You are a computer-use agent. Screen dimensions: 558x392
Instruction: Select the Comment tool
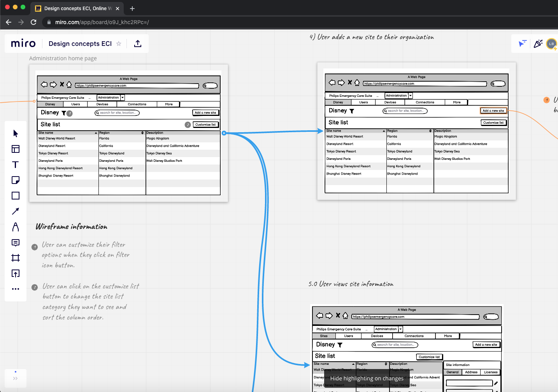16,243
